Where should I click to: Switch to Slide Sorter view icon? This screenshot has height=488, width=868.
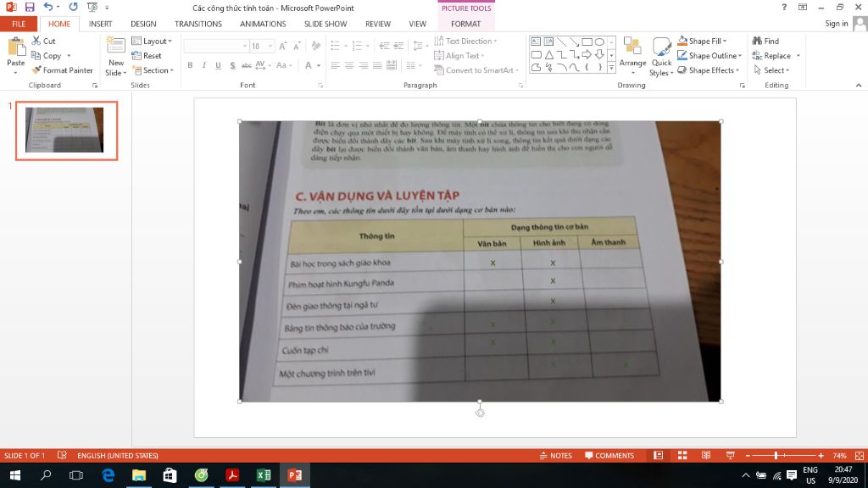coord(682,455)
